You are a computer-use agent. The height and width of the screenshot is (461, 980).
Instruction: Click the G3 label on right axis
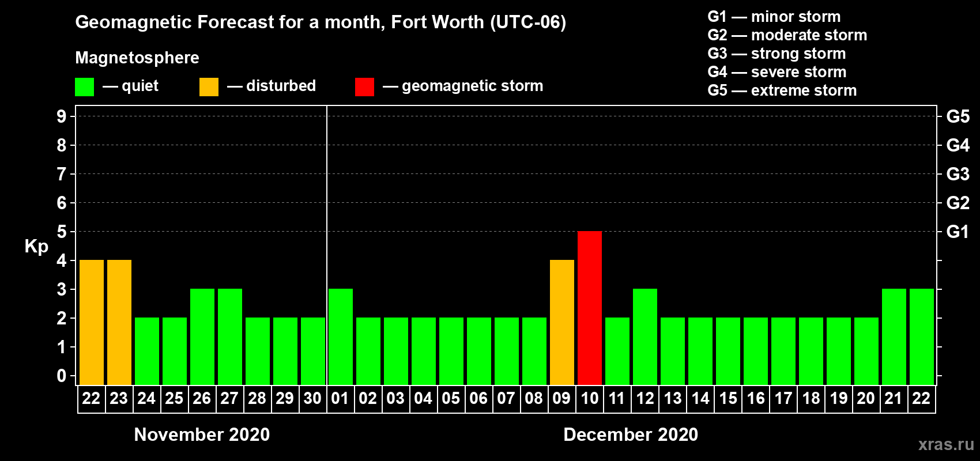pyautogui.click(x=958, y=174)
